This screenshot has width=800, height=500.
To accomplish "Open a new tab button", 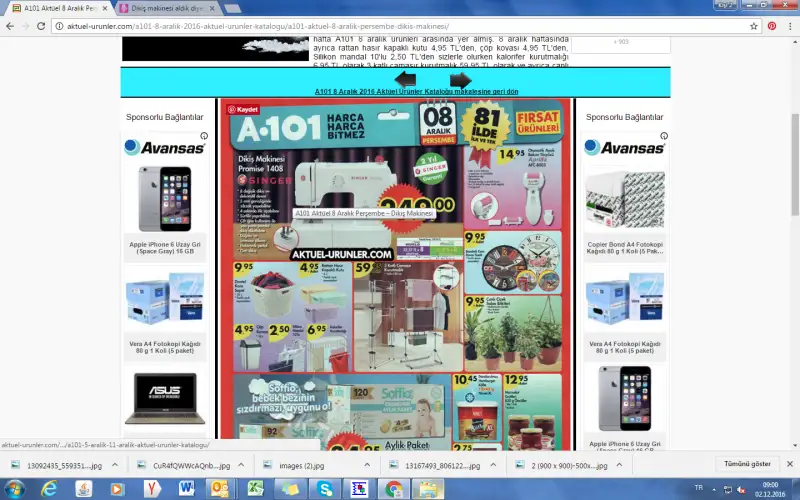I will click(232, 8).
